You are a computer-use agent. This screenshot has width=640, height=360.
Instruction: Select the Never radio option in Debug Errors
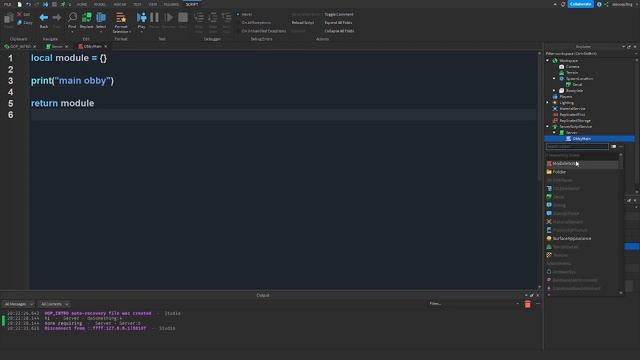click(x=238, y=14)
